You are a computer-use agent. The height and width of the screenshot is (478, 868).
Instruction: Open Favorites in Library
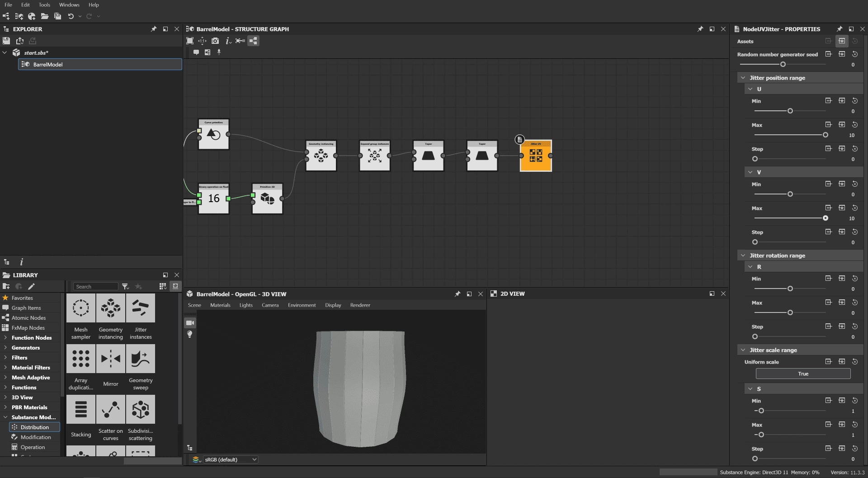click(22, 298)
